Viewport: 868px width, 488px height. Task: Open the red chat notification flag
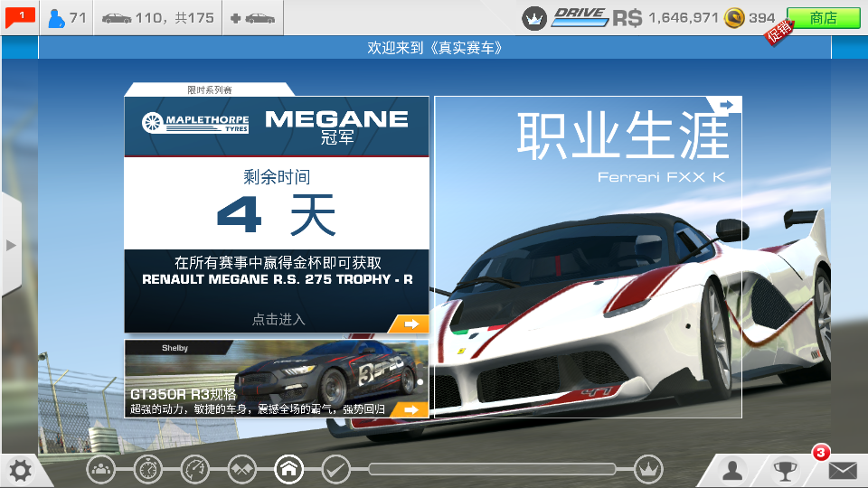[x=20, y=18]
